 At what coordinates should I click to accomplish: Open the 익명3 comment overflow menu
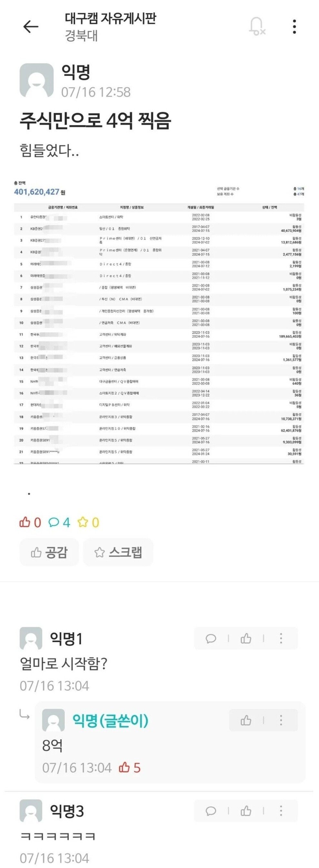281,811
